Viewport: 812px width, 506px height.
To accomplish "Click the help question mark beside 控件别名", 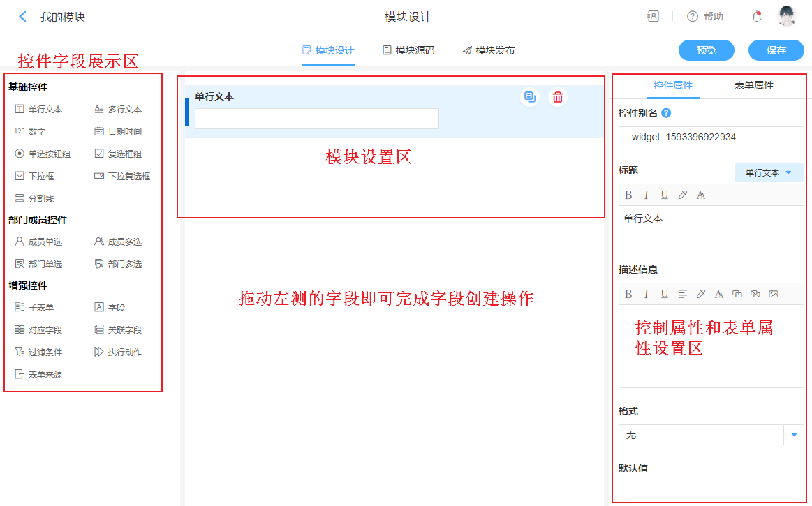I will click(666, 113).
